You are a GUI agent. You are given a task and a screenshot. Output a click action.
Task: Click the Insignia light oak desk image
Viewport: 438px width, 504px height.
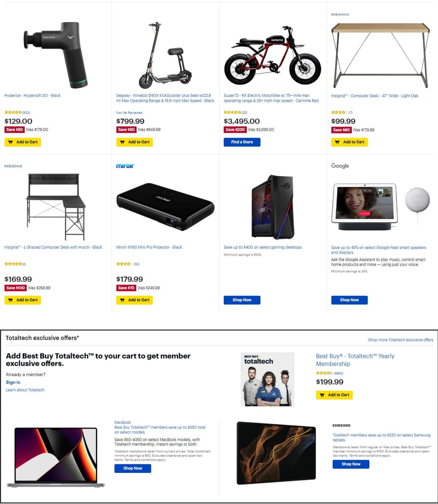[380, 55]
